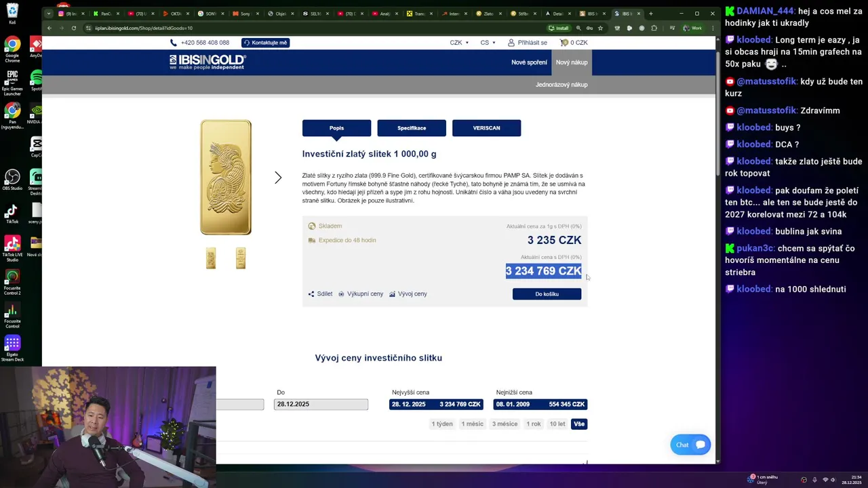Open Focusrite Control desktop icon
The width and height of the screenshot is (868, 488).
(12, 317)
